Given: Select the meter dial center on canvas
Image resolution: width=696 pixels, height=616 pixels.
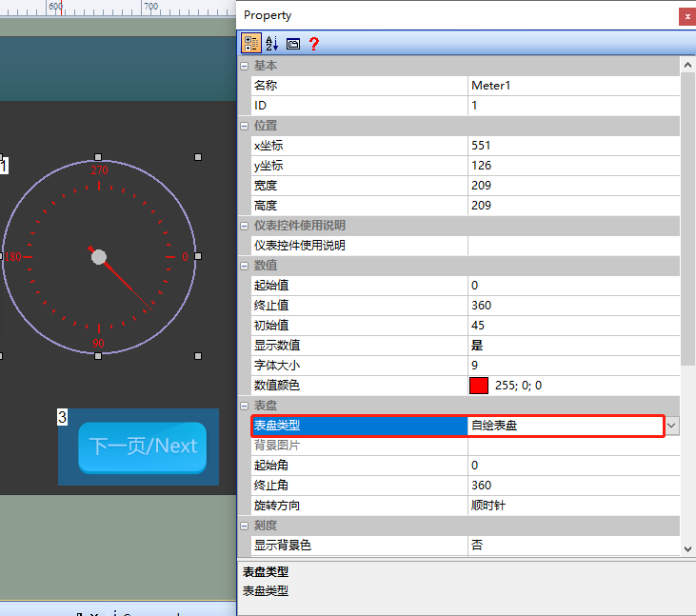Looking at the screenshot, I should click(98, 257).
